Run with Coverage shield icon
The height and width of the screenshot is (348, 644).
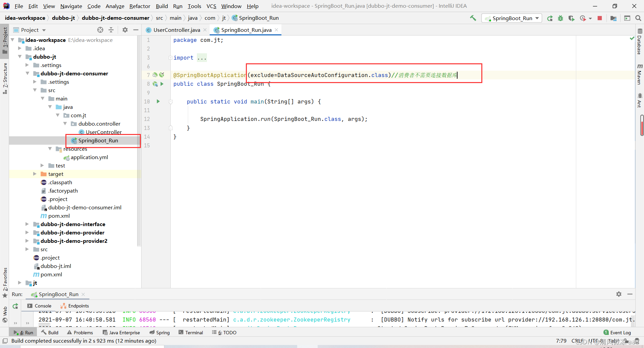(571, 18)
